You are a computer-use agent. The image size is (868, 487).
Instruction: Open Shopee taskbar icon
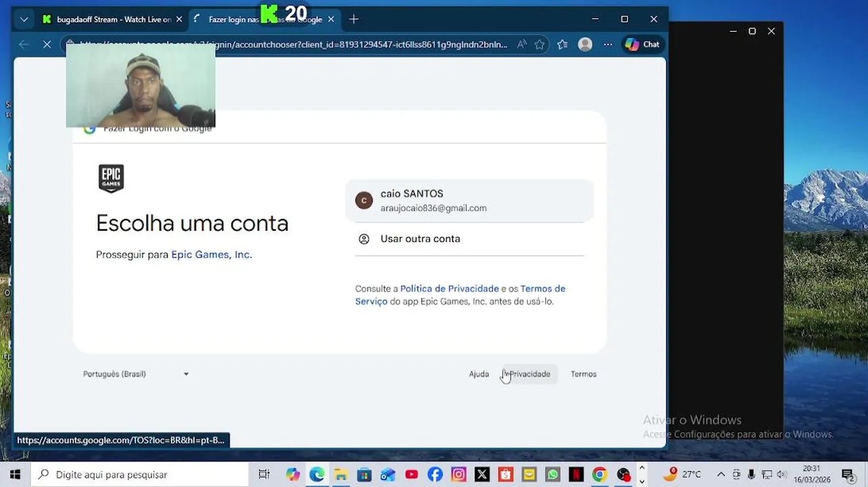(506, 475)
